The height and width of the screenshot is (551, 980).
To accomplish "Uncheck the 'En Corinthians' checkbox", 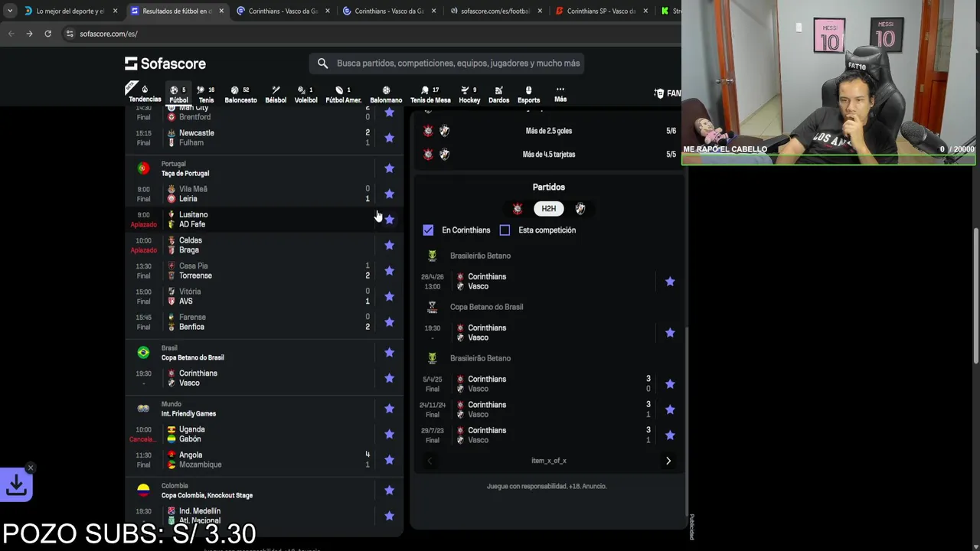I will (x=428, y=230).
